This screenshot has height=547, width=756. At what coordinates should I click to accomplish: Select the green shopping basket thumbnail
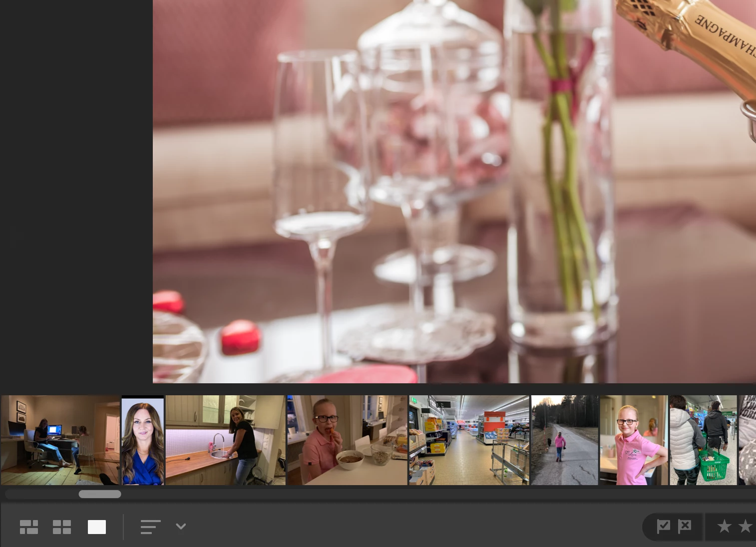click(703, 440)
